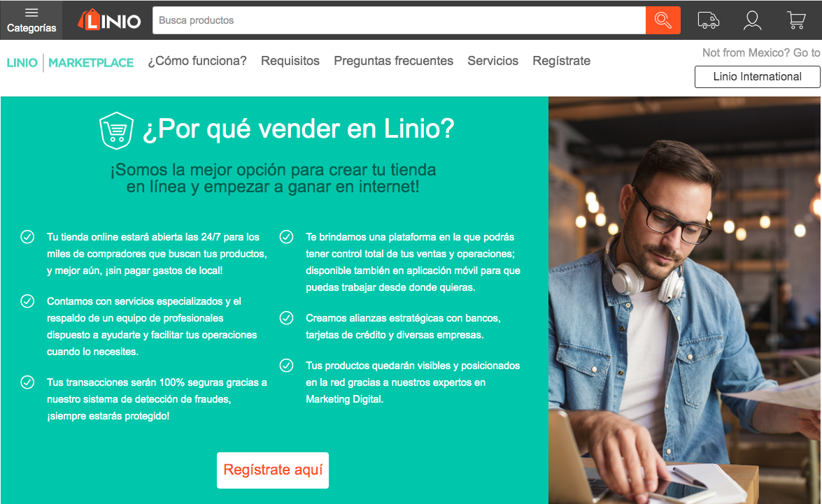Click checkmark beside 'Contamos con servicios'

(27, 301)
